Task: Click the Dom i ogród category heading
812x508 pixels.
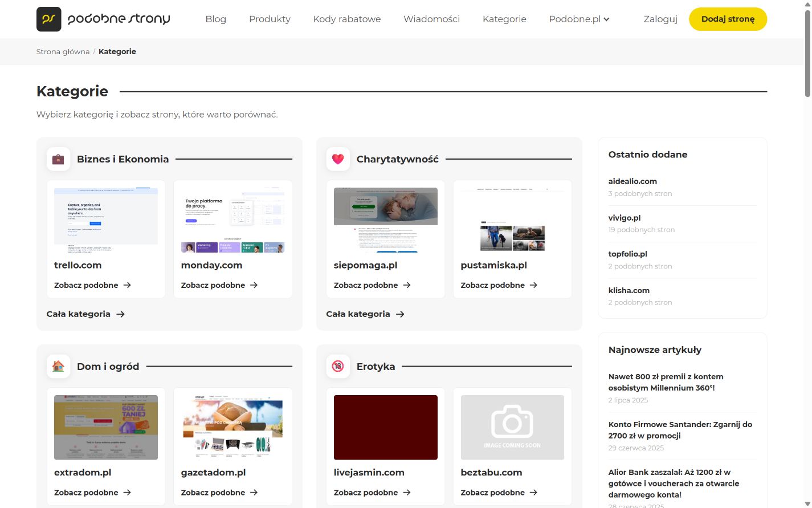Action: [108, 367]
